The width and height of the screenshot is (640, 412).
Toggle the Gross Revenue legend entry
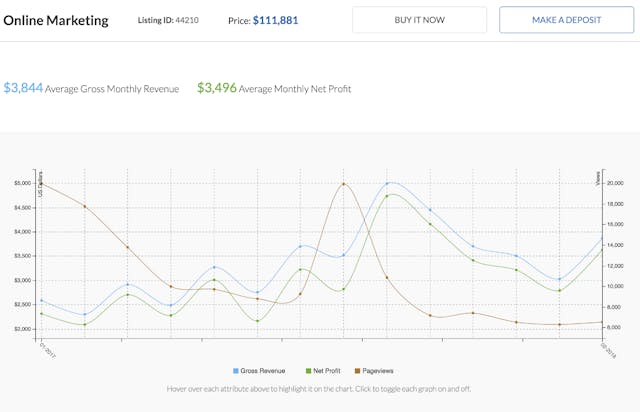pos(259,371)
